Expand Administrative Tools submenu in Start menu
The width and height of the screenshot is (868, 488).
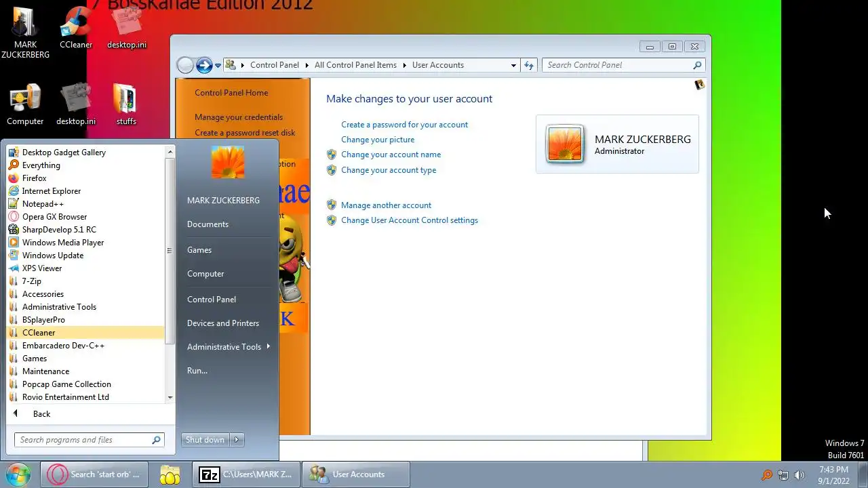[x=228, y=347]
